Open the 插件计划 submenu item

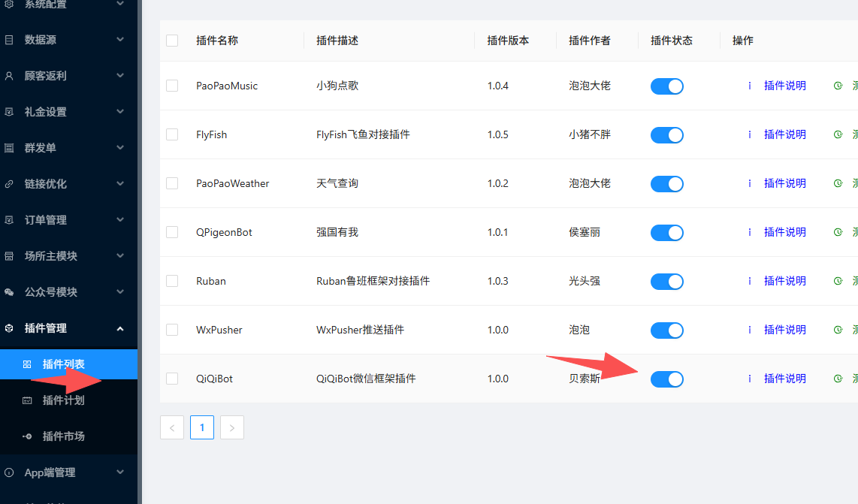click(63, 400)
